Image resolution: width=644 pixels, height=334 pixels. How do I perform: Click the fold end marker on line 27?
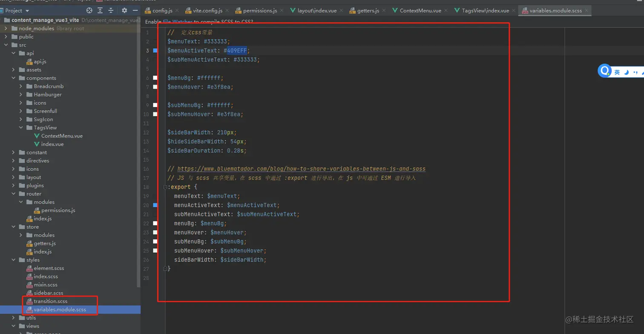(x=165, y=268)
